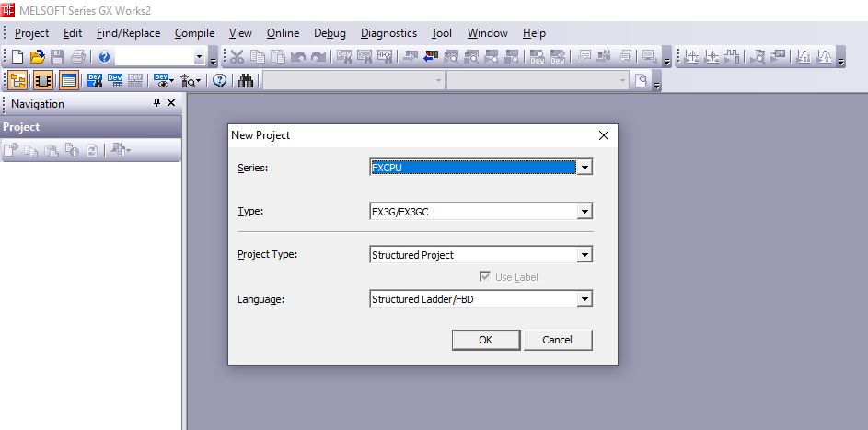
Task: Open the help search box dropdown arrow
Action: click(x=200, y=56)
